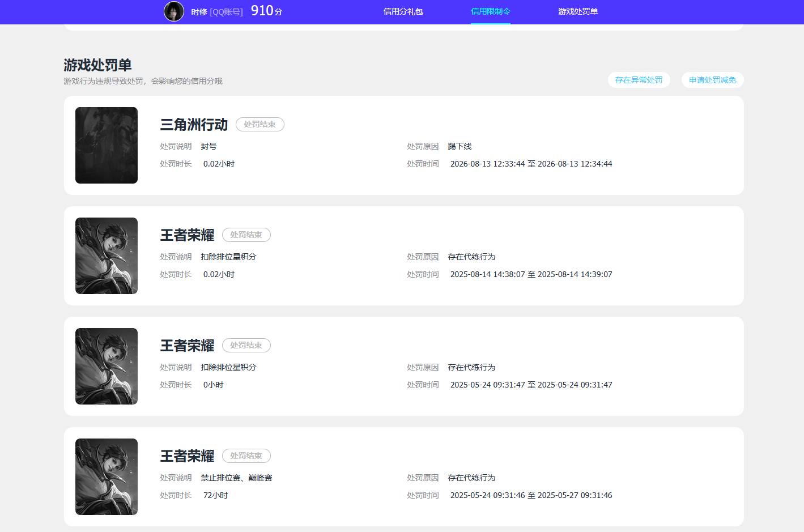This screenshot has width=804, height=532.
Task: Click the 处罚结束 badge beside 三角洲行动
Action: click(260, 124)
